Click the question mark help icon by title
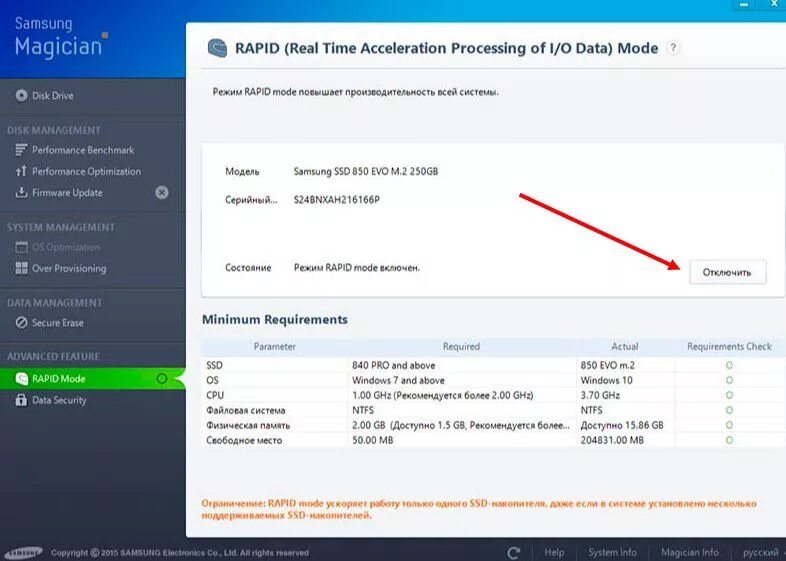This screenshot has height=561, width=786. [673, 48]
